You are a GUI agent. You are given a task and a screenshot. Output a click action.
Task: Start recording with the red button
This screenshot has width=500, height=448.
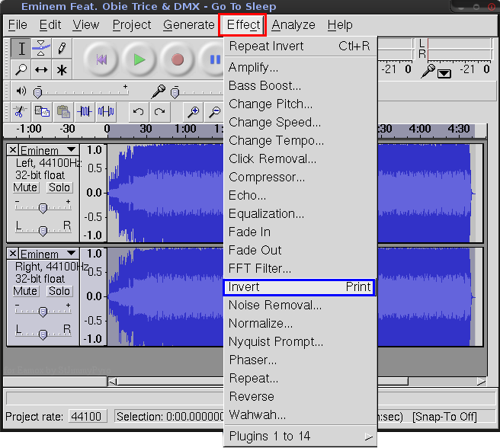point(178,59)
